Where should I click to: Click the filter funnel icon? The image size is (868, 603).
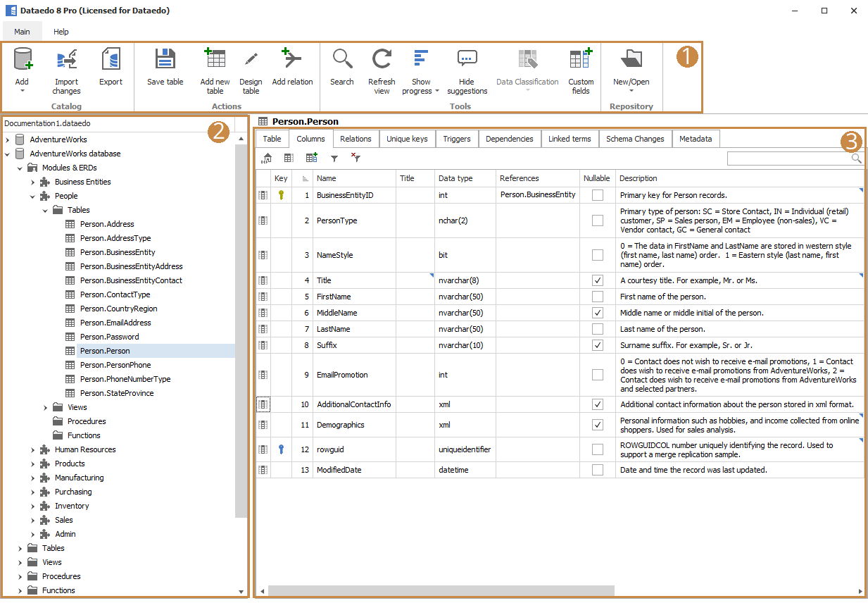coord(334,159)
